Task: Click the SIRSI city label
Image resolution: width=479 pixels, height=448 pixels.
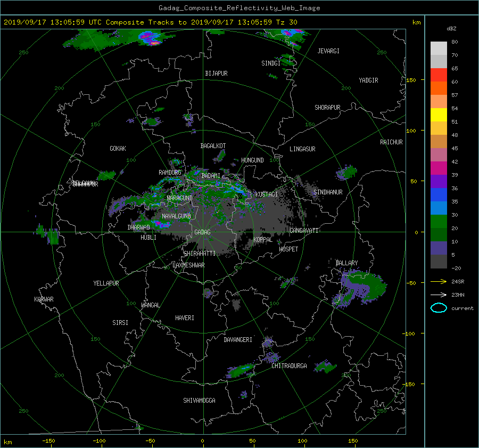Action: click(x=120, y=323)
